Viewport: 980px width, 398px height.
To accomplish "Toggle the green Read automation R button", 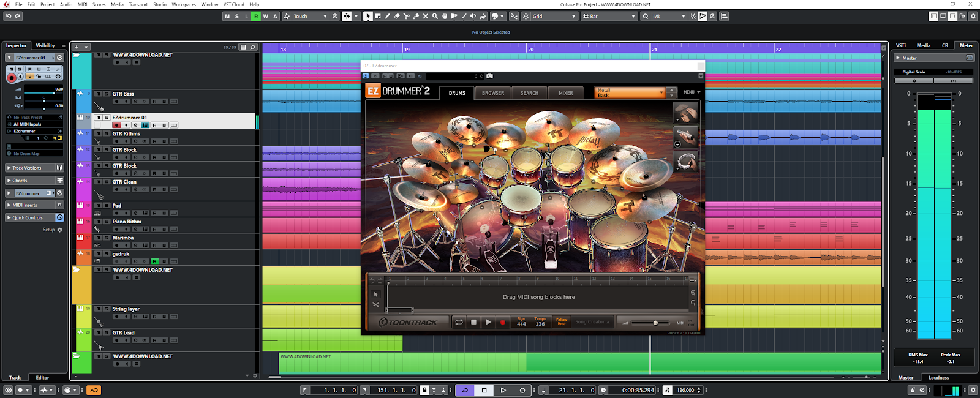I will pyautogui.click(x=256, y=17).
